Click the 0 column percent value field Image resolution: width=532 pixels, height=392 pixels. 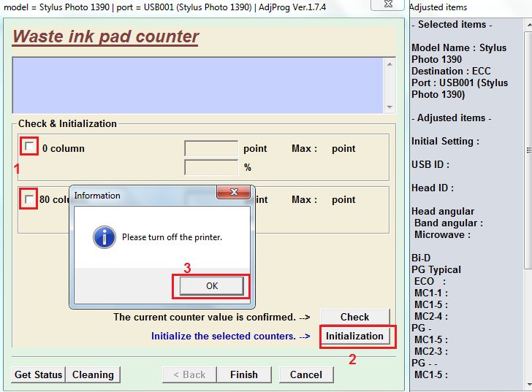coord(211,167)
